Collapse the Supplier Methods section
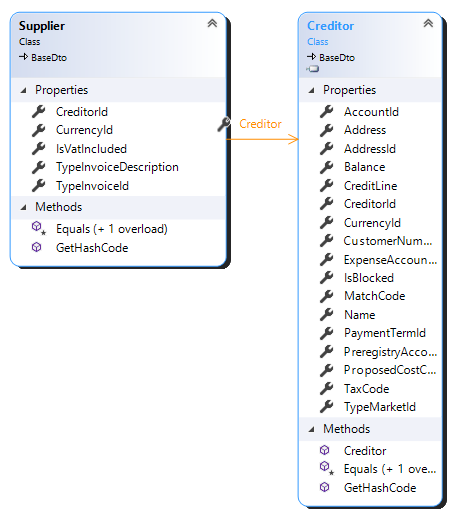The width and height of the screenshot is (454, 515). 23,207
